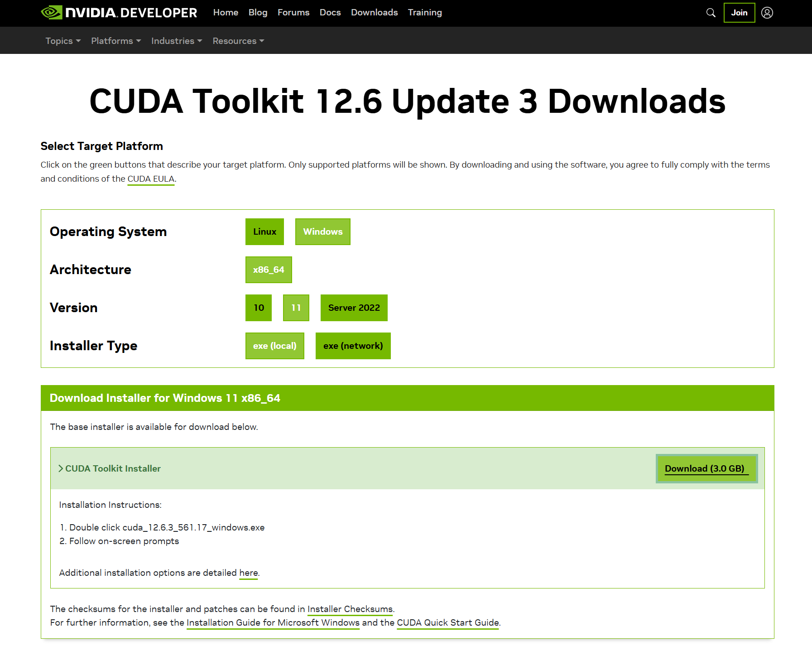812x651 pixels.
Task: Select exe (local) installer type
Action: point(275,346)
